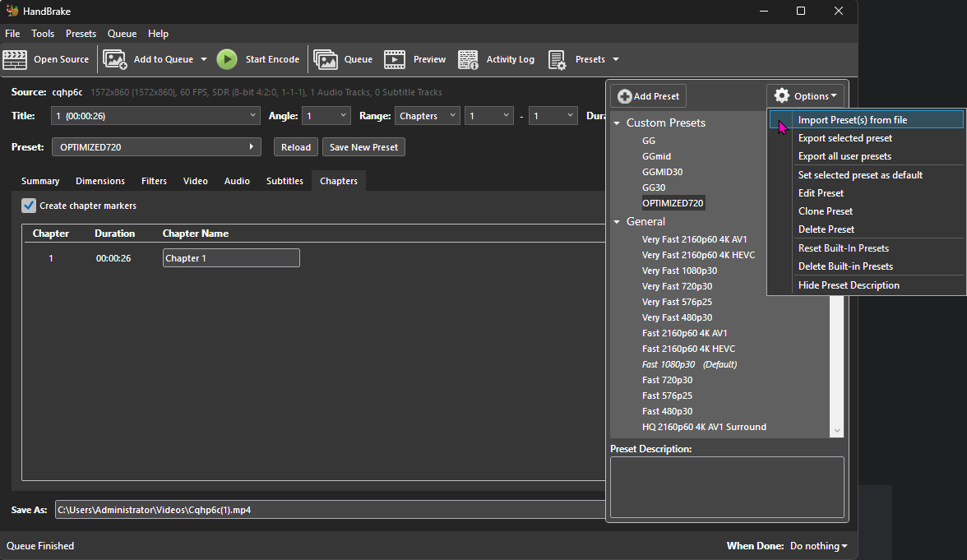Open the File menu
This screenshot has width=967, height=560.
point(12,33)
